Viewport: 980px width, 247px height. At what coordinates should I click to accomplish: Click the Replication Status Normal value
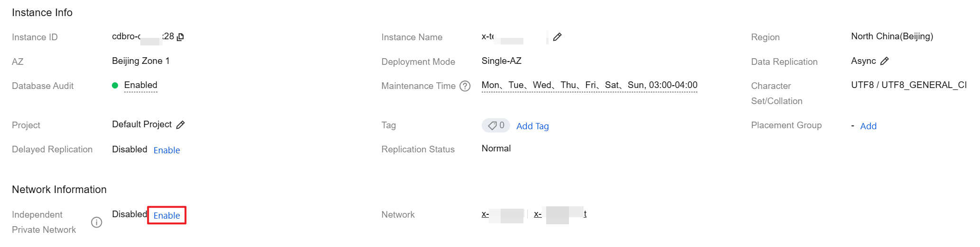coord(496,149)
